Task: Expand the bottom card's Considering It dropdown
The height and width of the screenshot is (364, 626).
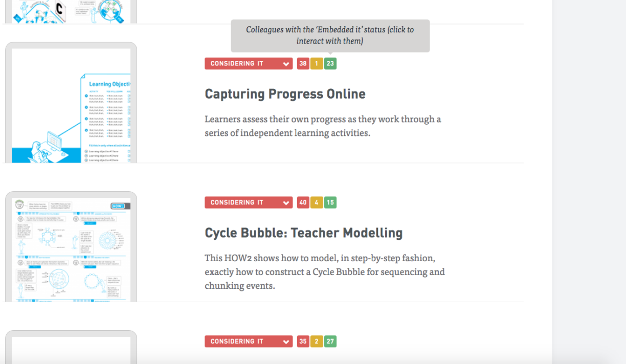Action: [249, 342]
